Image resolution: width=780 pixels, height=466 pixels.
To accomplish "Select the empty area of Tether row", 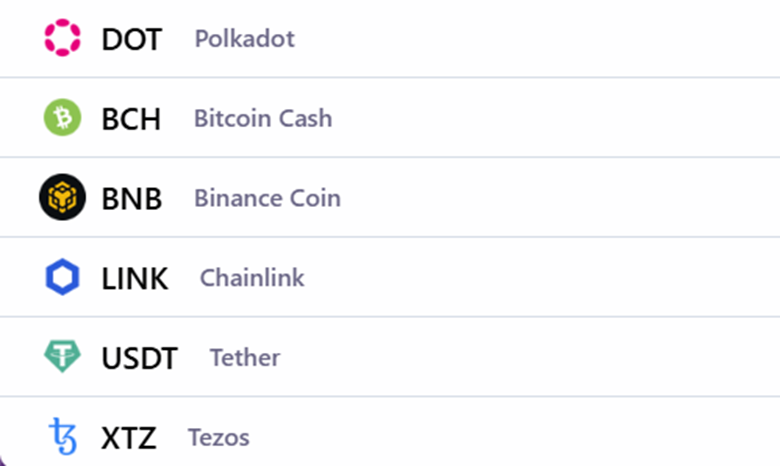I will pyautogui.click(x=530, y=357).
